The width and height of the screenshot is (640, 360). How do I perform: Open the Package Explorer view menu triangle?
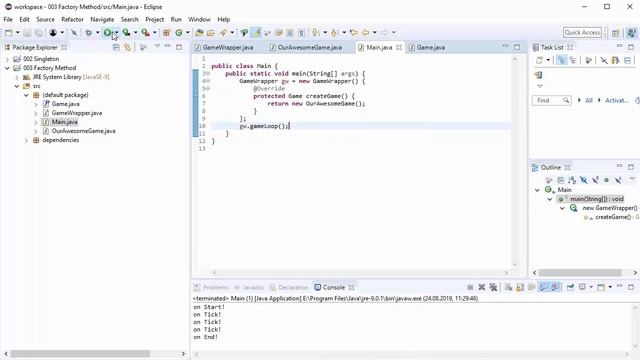[x=157, y=47]
